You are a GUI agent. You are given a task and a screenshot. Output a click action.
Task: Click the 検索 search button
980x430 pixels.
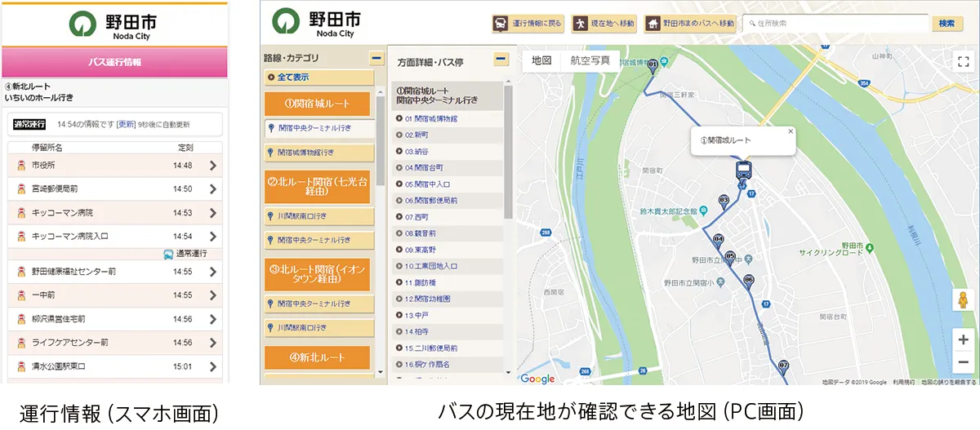coord(947,24)
